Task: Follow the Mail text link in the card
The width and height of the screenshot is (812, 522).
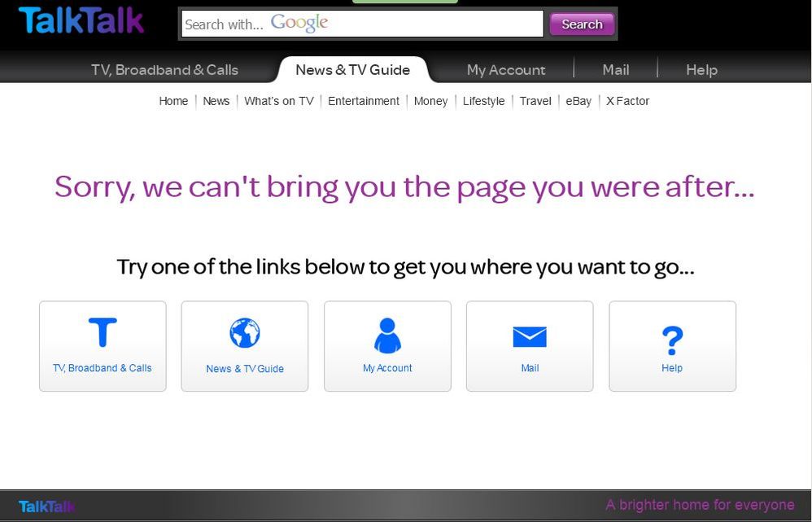Action: coord(530,368)
